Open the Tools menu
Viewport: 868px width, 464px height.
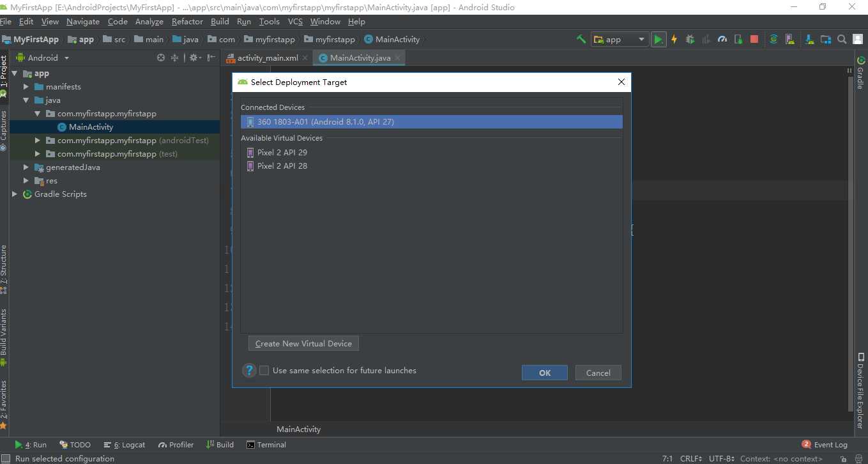coord(270,21)
